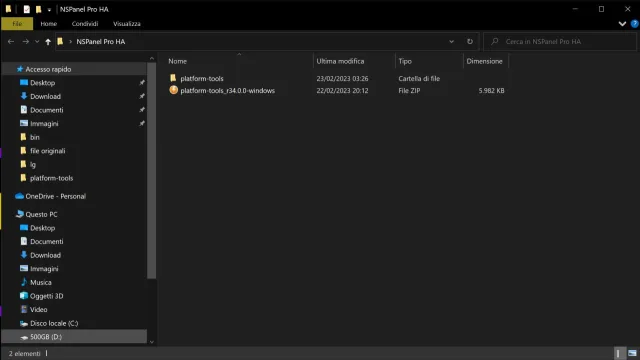Open recent locations dropdown arrow

click(37, 42)
